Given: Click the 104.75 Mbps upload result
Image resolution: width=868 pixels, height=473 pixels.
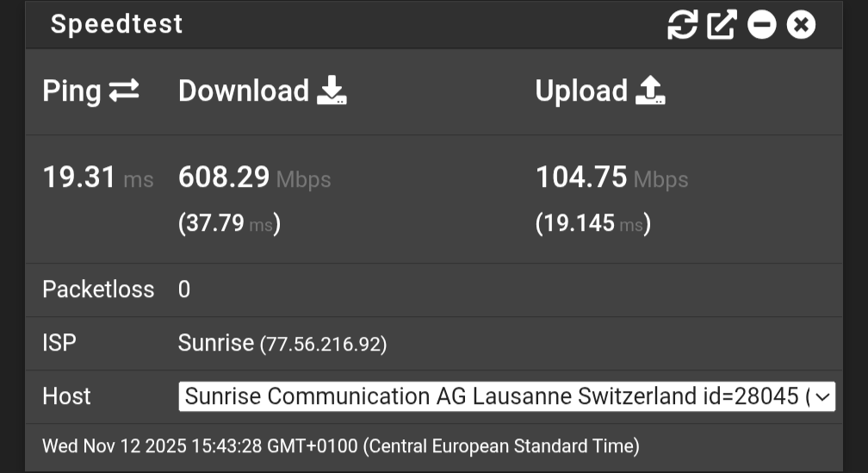Looking at the screenshot, I should point(581,177).
